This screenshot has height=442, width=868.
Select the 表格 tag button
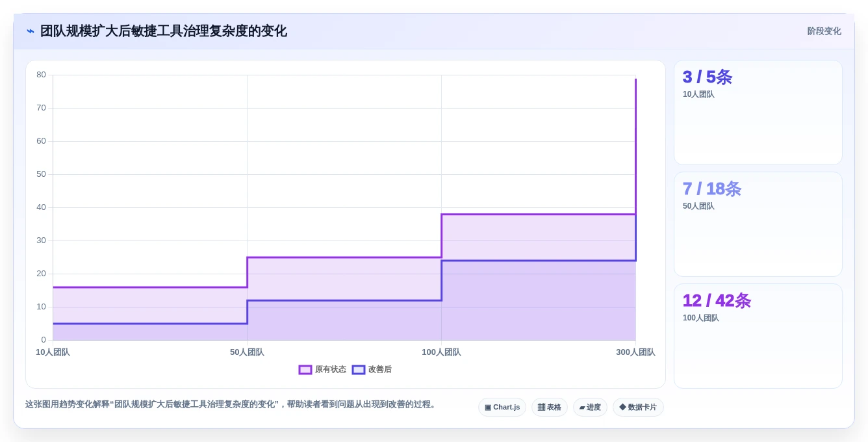(550, 408)
